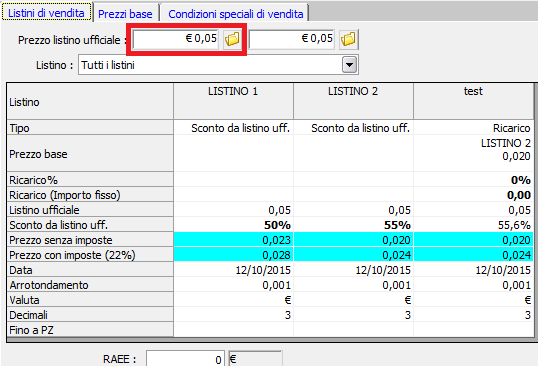This screenshot has width=538, height=366.
Task: Click the Tipo row label
Action: tap(90, 128)
